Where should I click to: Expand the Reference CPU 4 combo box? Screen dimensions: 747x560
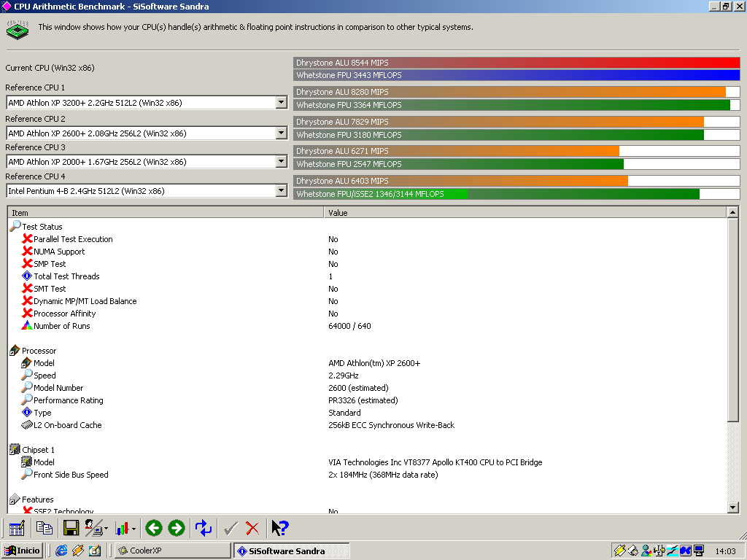(282, 191)
